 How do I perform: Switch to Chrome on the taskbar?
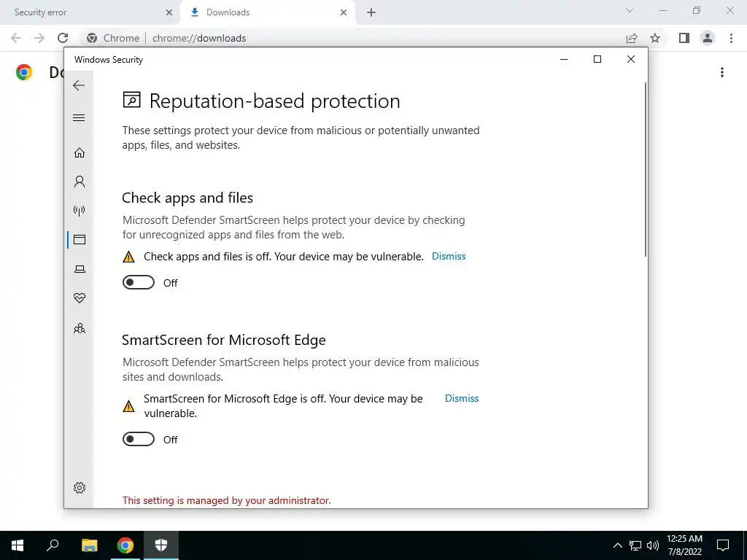pyautogui.click(x=125, y=545)
